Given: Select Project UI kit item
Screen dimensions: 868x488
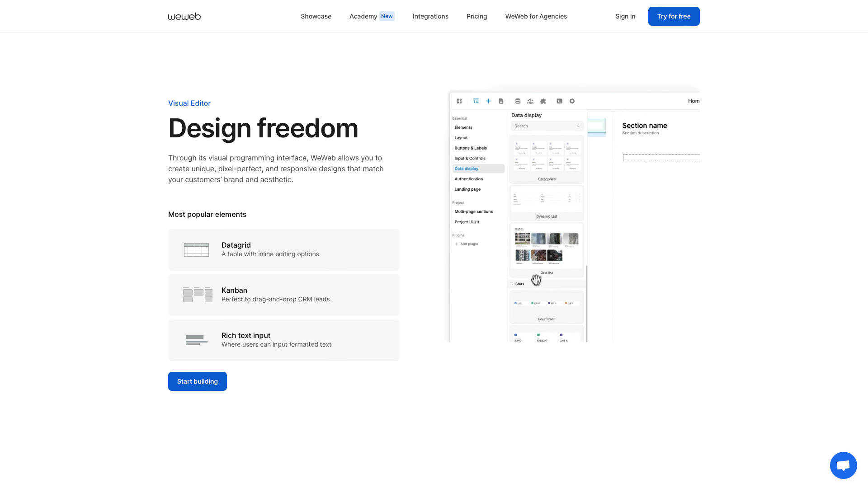Looking at the screenshot, I should [467, 222].
